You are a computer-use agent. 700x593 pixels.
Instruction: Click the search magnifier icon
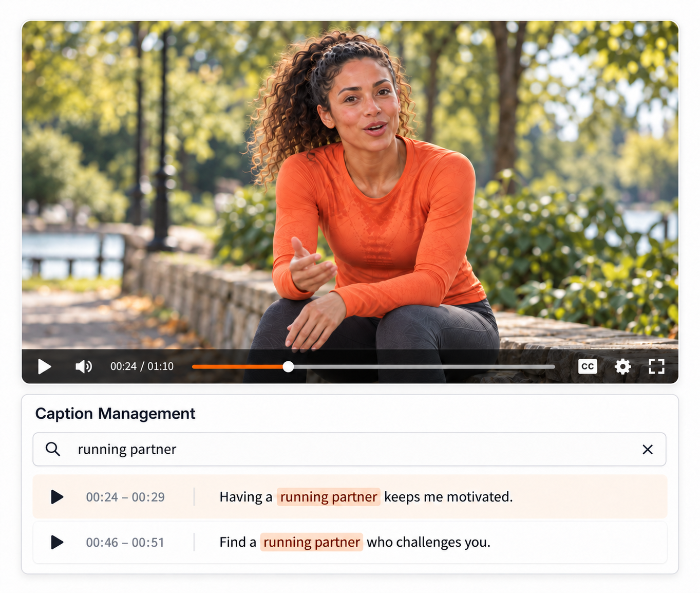click(52, 449)
